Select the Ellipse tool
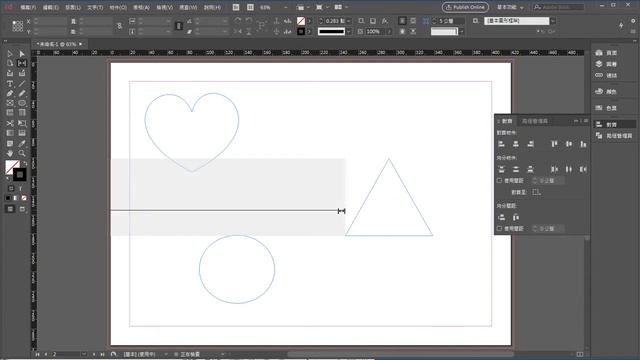Screen dimensions: 640x360 tap(22, 103)
